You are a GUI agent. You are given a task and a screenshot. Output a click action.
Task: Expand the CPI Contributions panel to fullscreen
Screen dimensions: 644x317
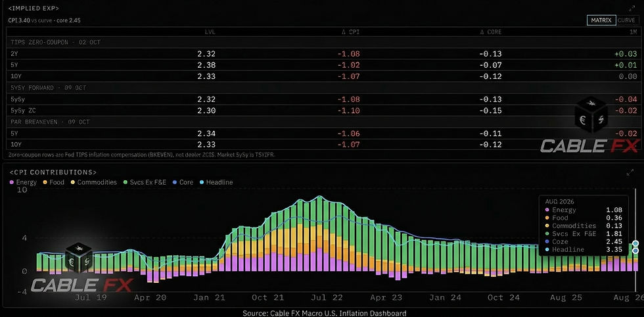coord(630,173)
